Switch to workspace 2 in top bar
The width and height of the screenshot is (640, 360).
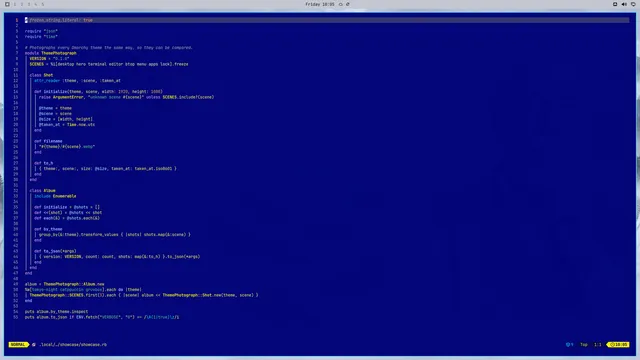[22, 4]
